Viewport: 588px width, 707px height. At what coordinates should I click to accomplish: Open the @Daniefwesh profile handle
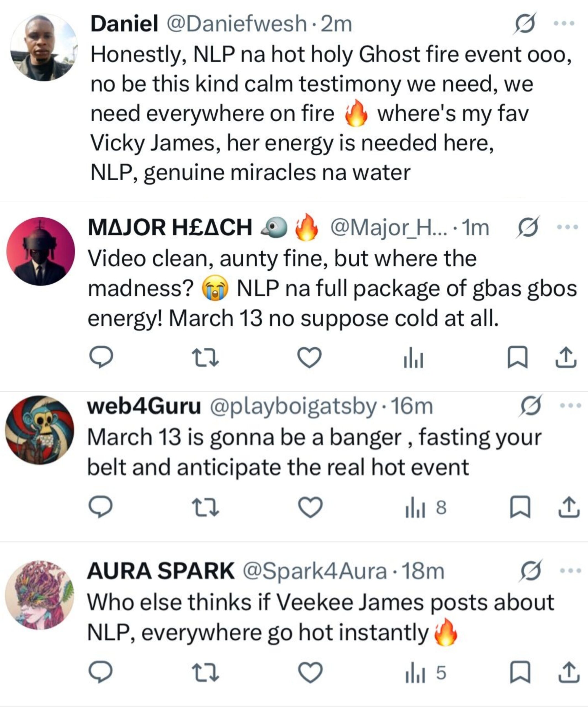(235, 24)
